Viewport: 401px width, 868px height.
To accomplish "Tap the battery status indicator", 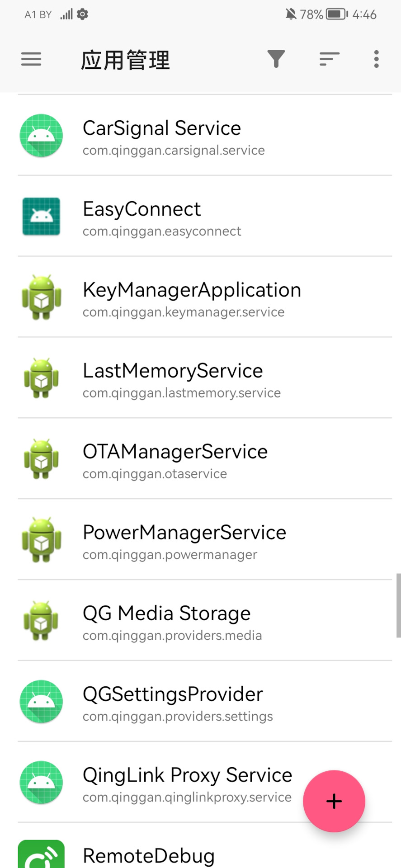I will (x=337, y=14).
